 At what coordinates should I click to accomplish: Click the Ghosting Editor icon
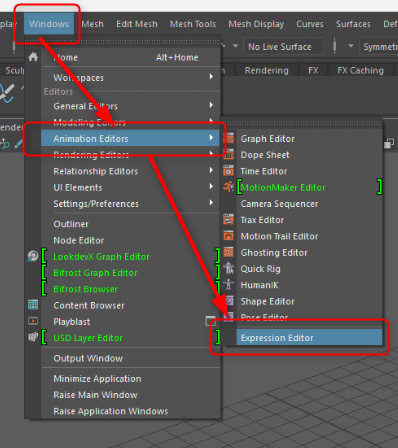coord(228,252)
